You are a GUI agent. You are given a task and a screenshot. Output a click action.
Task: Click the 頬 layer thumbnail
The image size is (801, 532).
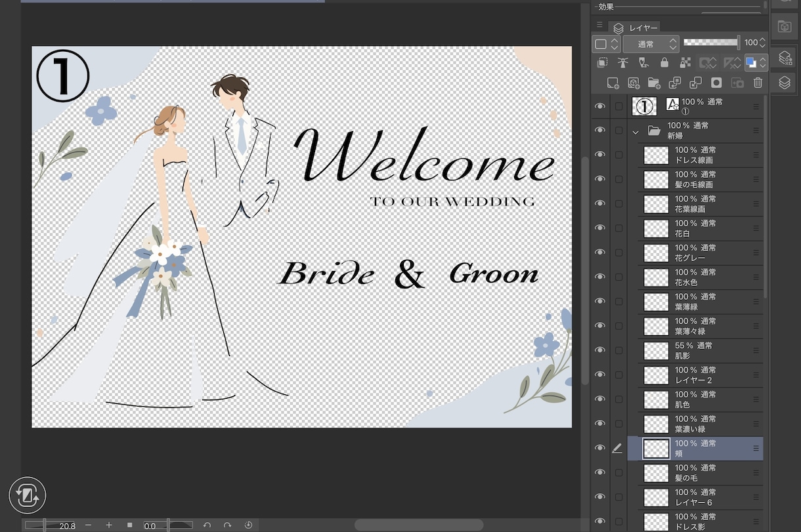tap(656, 449)
